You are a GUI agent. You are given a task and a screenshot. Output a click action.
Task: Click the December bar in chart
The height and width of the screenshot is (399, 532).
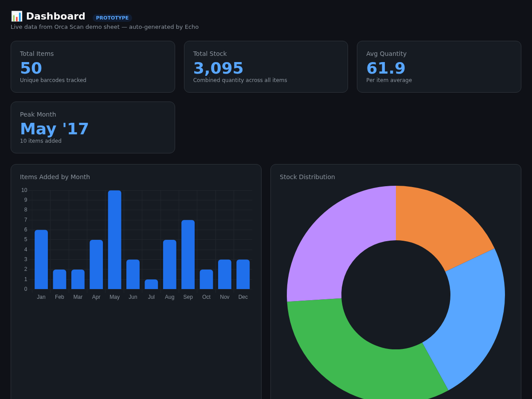point(243,274)
